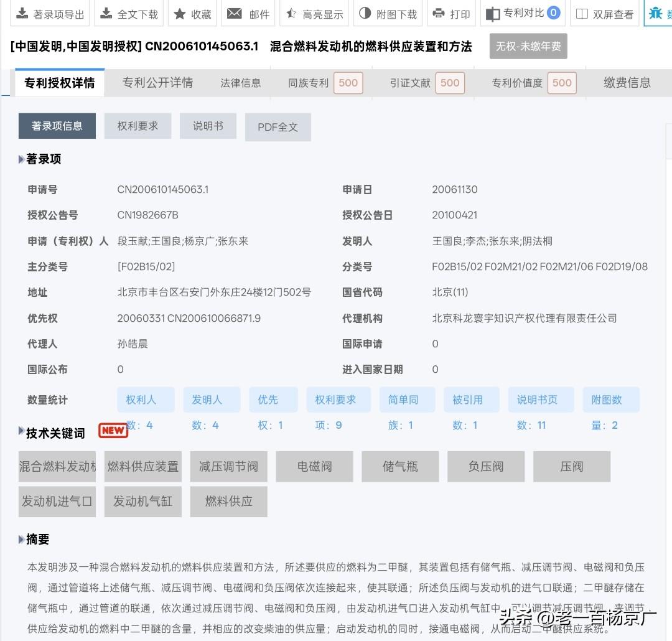672x641 pixels.
Task: Switch to the 专利公开详情 tab
Action: pyautogui.click(x=157, y=82)
